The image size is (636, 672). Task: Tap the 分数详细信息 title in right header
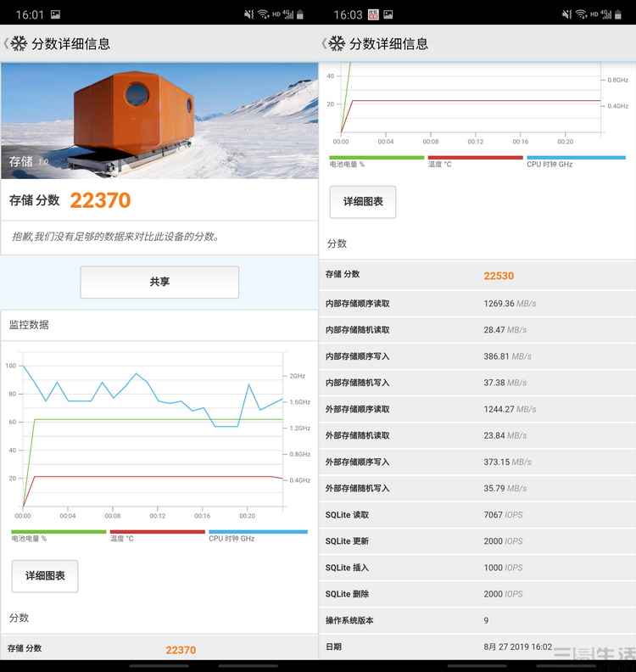pos(389,44)
